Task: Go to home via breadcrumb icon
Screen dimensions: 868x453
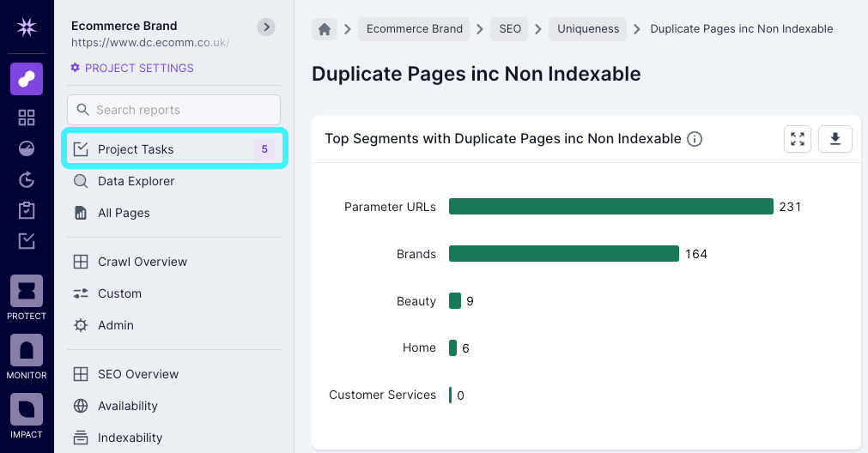Action: click(x=325, y=29)
